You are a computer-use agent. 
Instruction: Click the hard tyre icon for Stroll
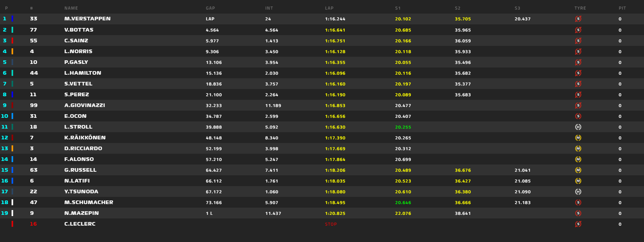(578, 127)
